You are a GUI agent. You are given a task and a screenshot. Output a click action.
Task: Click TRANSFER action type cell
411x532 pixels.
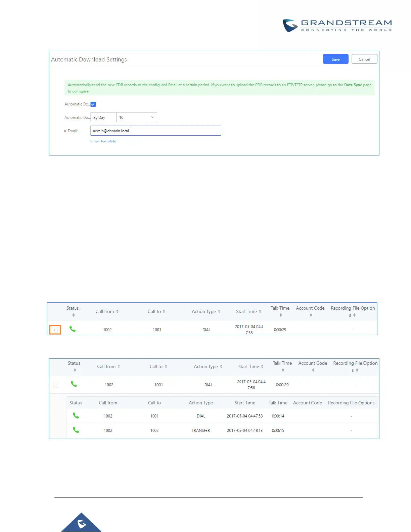pos(201,431)
